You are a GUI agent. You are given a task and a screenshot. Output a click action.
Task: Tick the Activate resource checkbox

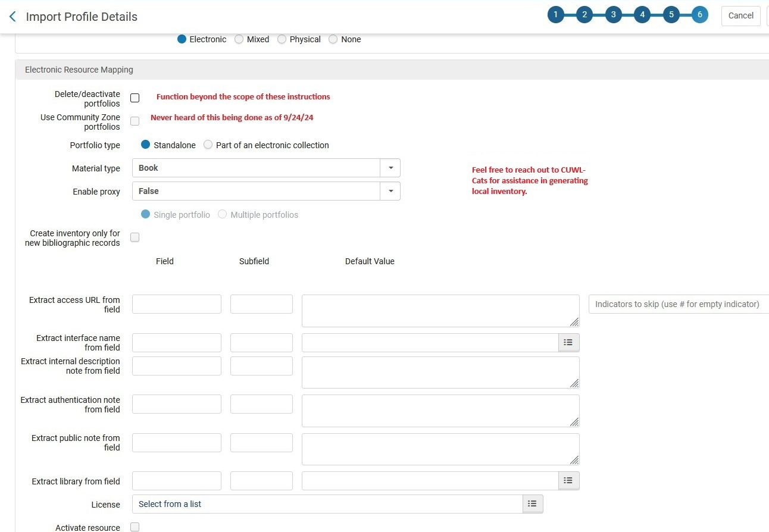(135, 527)
